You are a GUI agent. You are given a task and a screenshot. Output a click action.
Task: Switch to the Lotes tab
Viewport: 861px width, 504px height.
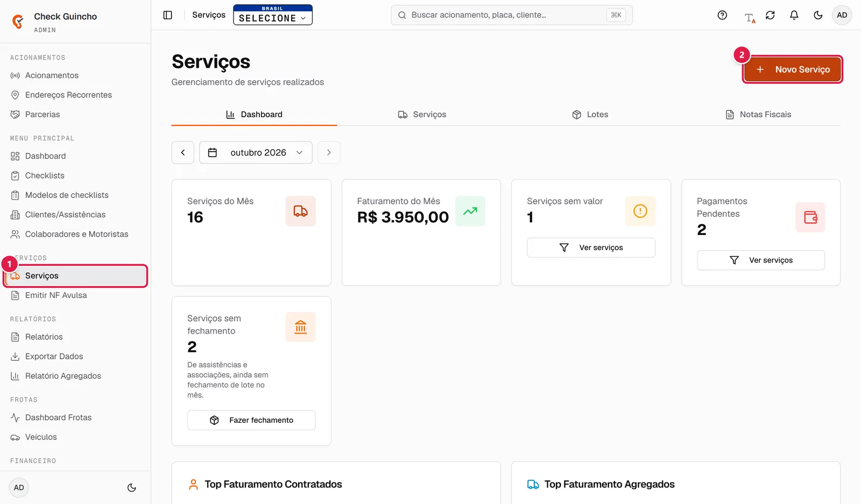pos(590,115)
